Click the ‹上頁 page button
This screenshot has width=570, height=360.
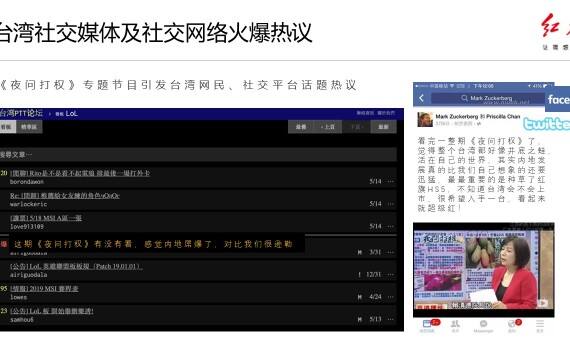(x=328, y=127)
